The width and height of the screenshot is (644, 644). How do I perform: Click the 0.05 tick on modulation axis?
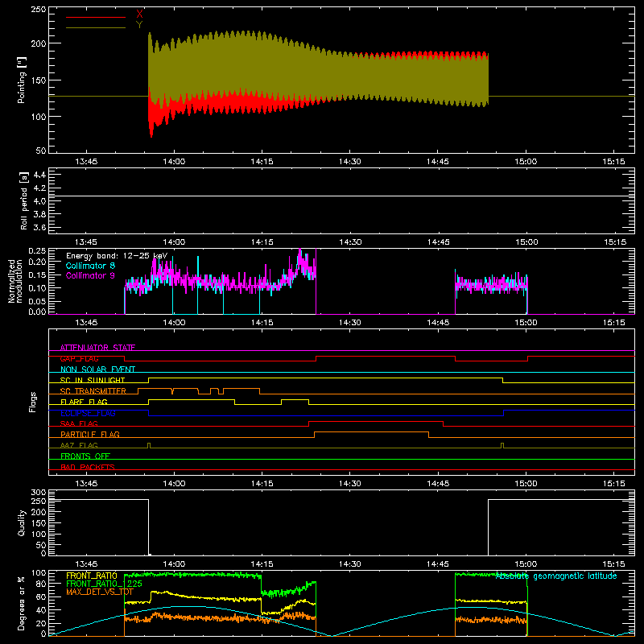(x=37, y=301)
